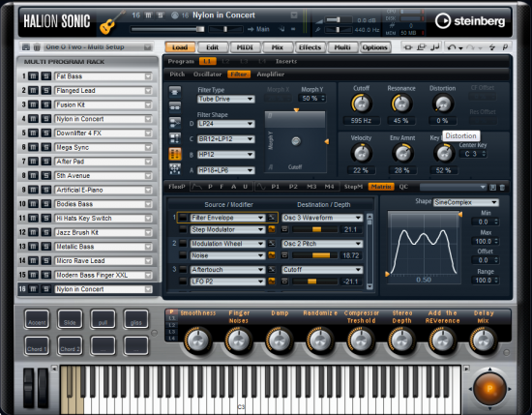This screenshot has width=532, height=415.
Task: Select the second filter mode icon
Action: tap(175, 106)
